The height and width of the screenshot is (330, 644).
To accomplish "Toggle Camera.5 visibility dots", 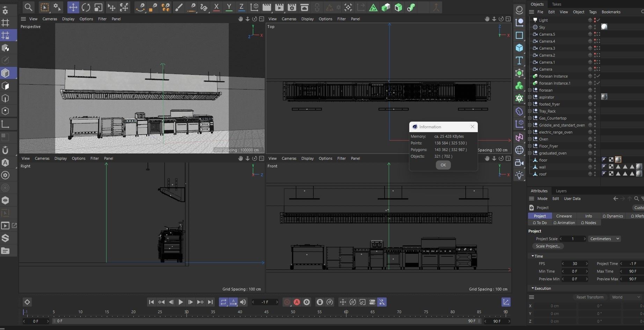I will [595, 34].
